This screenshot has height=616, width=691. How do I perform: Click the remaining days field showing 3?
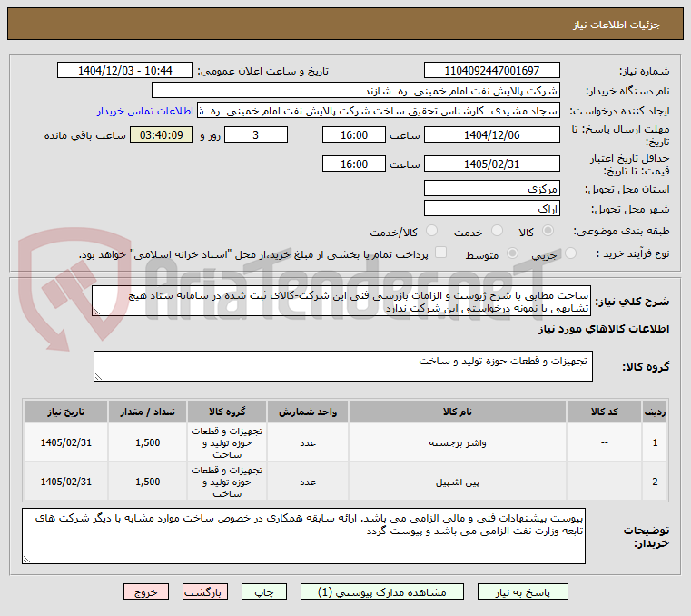pyautogui.click(x=256, y=135)
